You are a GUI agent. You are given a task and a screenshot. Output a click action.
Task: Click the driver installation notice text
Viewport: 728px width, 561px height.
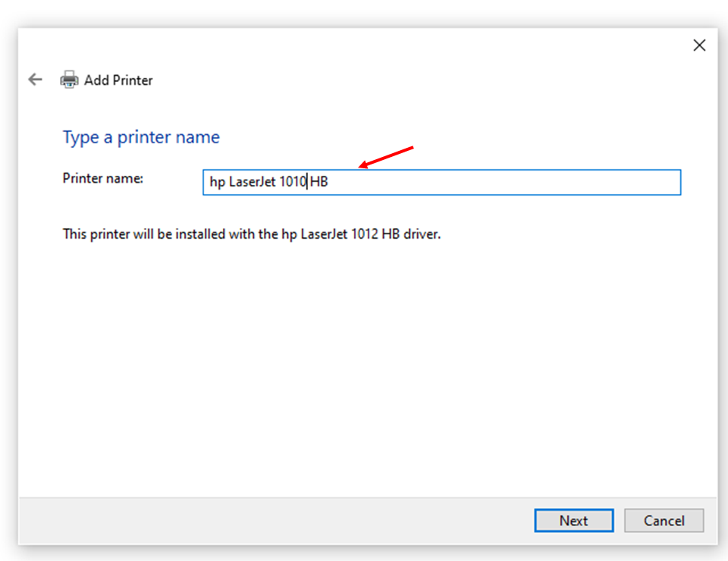pyautogui.click(x=252, y=233)
